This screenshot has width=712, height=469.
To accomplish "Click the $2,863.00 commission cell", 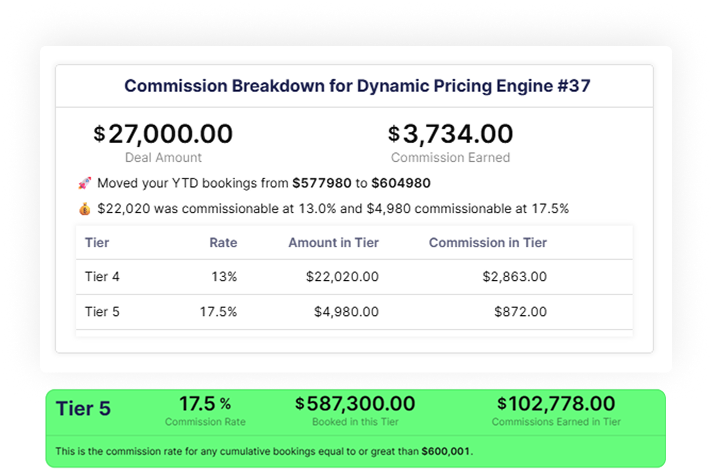I will pyautogui.click(x=514, y=277).
